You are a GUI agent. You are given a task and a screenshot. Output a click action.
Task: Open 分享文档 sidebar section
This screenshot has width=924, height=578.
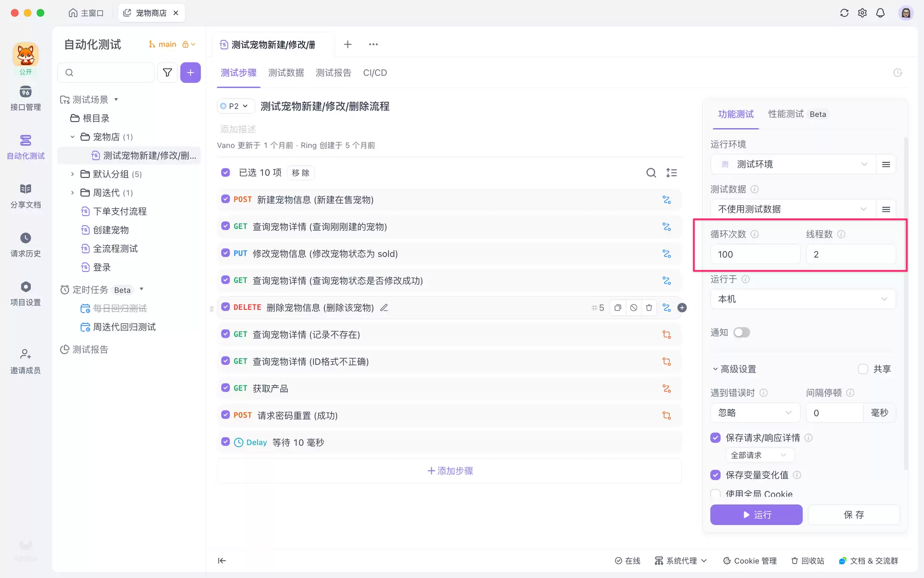point(25,196)
